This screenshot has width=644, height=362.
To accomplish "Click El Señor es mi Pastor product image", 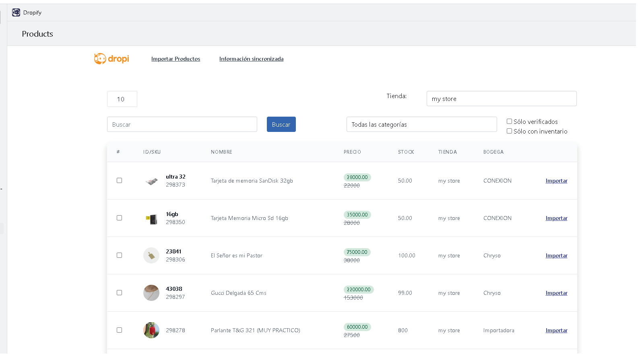I will click(151, 255).
